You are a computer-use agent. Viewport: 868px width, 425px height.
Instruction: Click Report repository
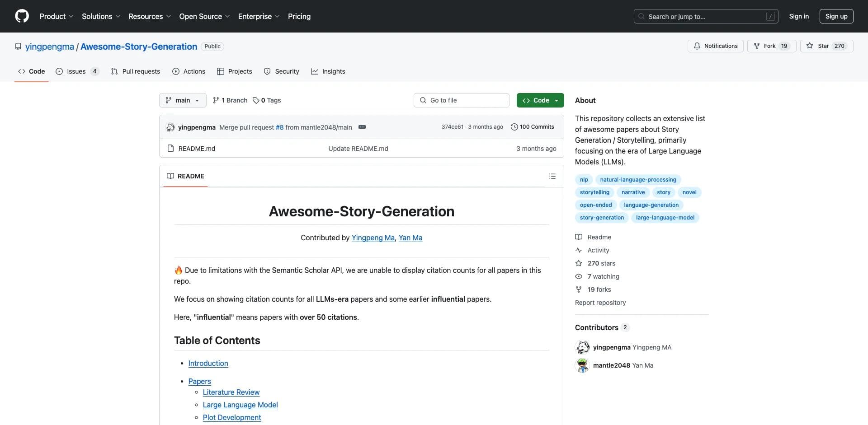pyautogui.click(x=600, y=303)
